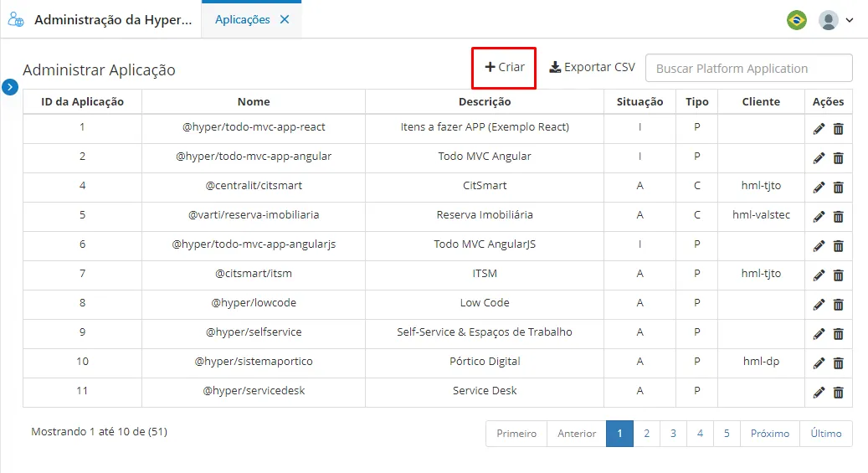The width and height of the screenshot is (868, 473).
Task: Select the 'Reserva Imobiliária' description cell
Action: coord(485,215)
